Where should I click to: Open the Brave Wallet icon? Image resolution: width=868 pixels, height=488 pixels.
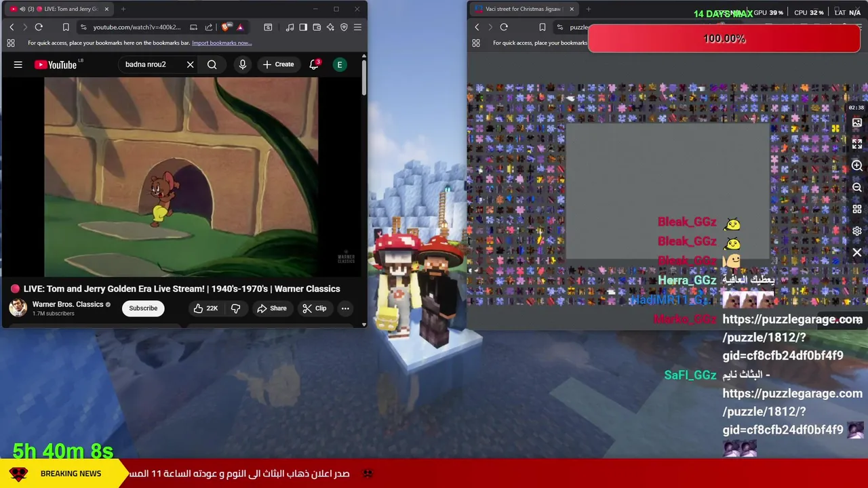point(317,27)
